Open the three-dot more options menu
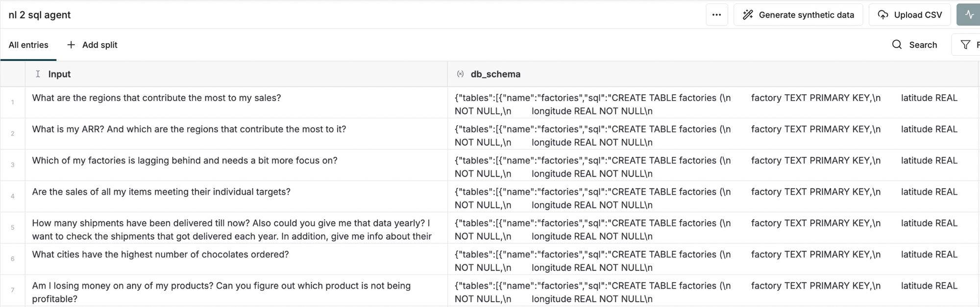The image size is (980, 307). (716, 15)
